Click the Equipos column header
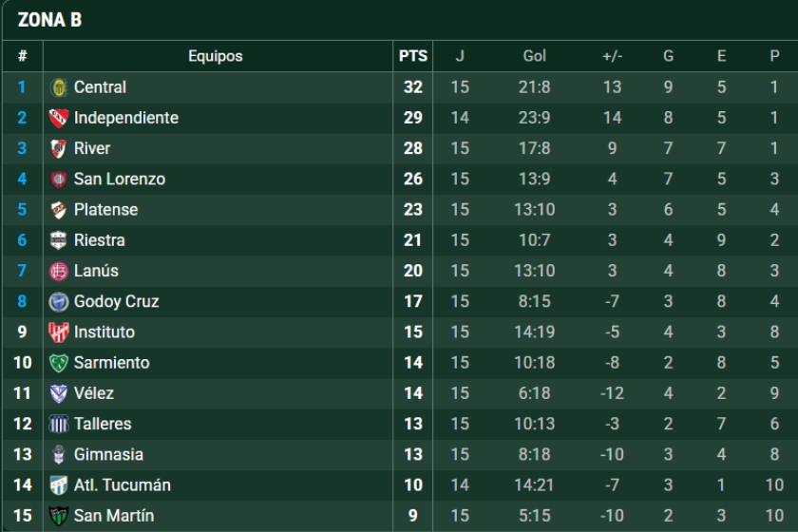This screenshot has width=798, height=532. coord(216,56)
